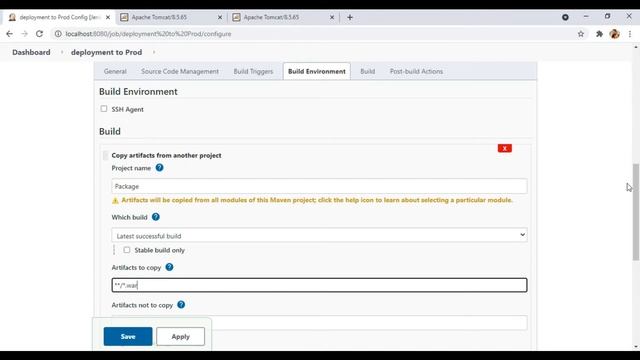This screenshot has height=360, width=640.
Task: Open Chrome three-dot menu
Action: pyautogui.click(x=630, y=34)
